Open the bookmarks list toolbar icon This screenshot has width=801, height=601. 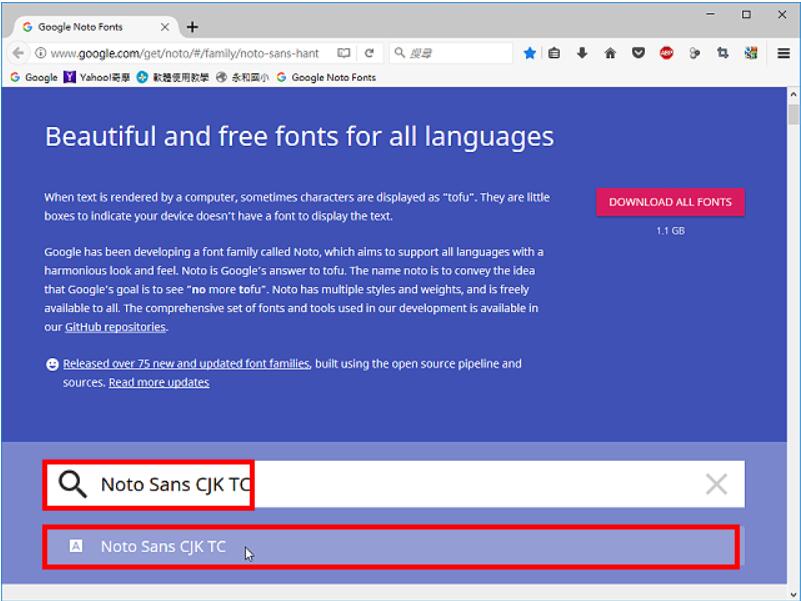(554, 53)
